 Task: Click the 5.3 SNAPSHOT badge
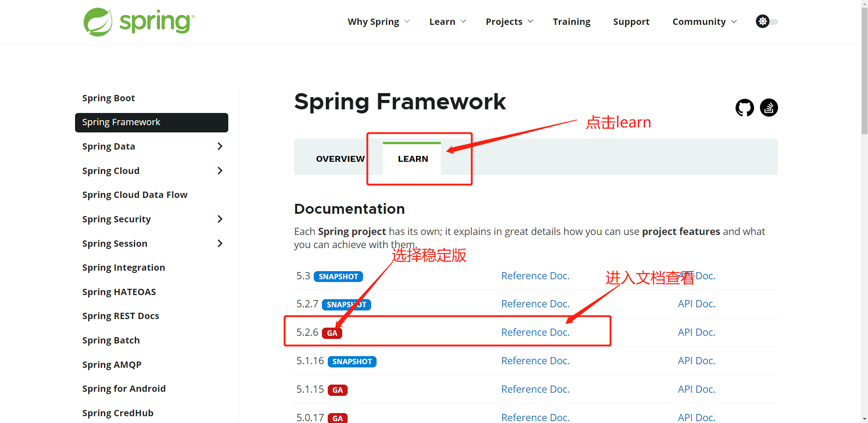338,277
